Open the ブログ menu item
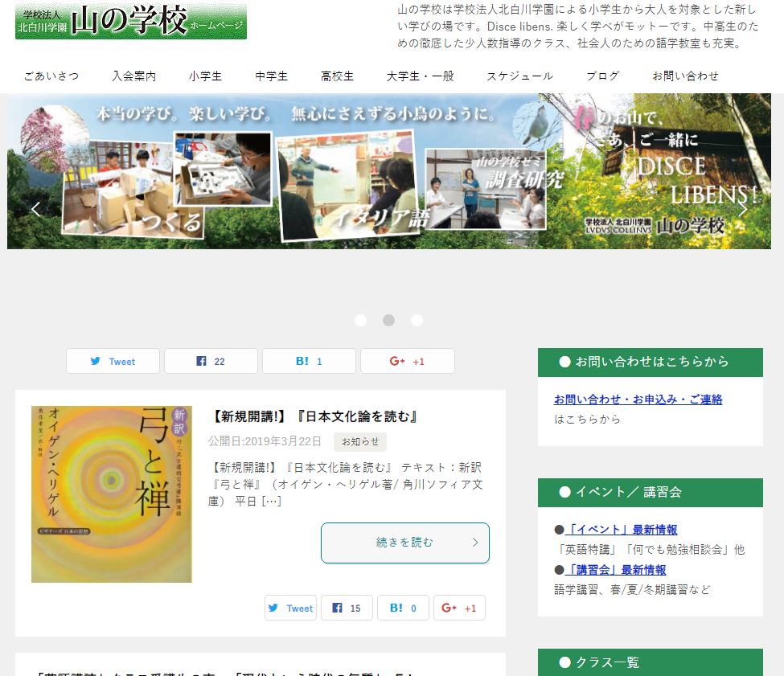The width and height of the screenshot is (784, 676). (603, 76)
